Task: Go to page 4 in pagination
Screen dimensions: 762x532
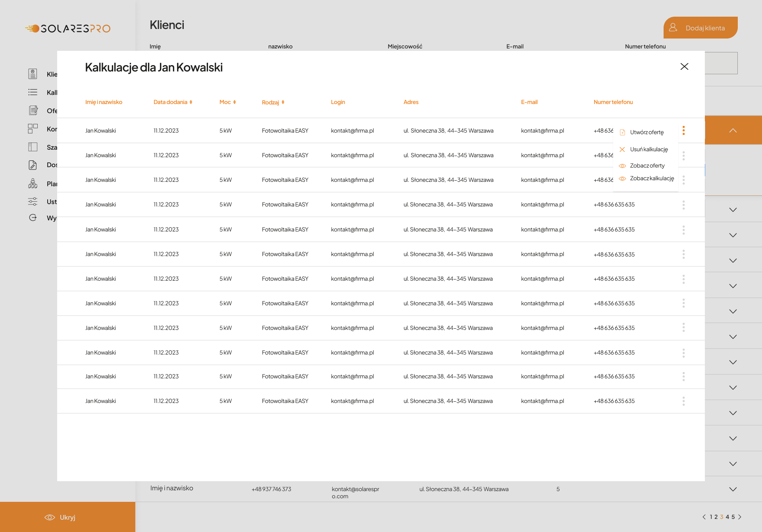Action: point(727,517)
